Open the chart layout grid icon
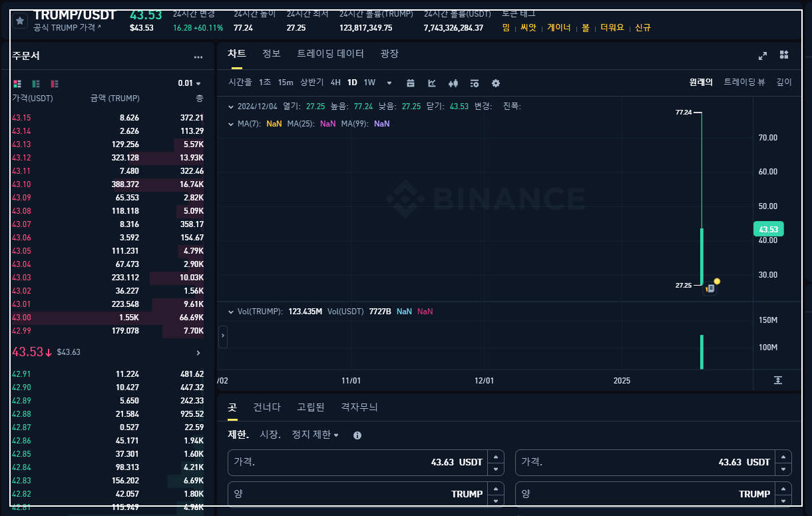Image resolution: width=812 pixels, height=516 pixels. pyautogui.click(x=784, y=55)
